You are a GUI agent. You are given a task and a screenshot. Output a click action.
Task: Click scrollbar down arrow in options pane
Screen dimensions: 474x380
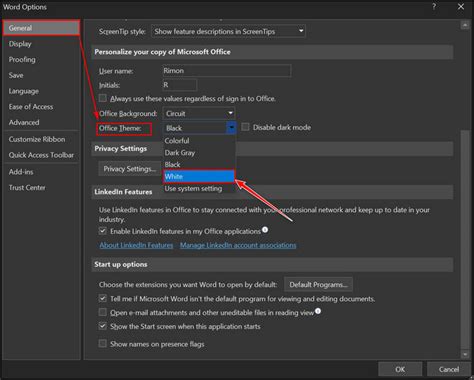pos(465,354)
